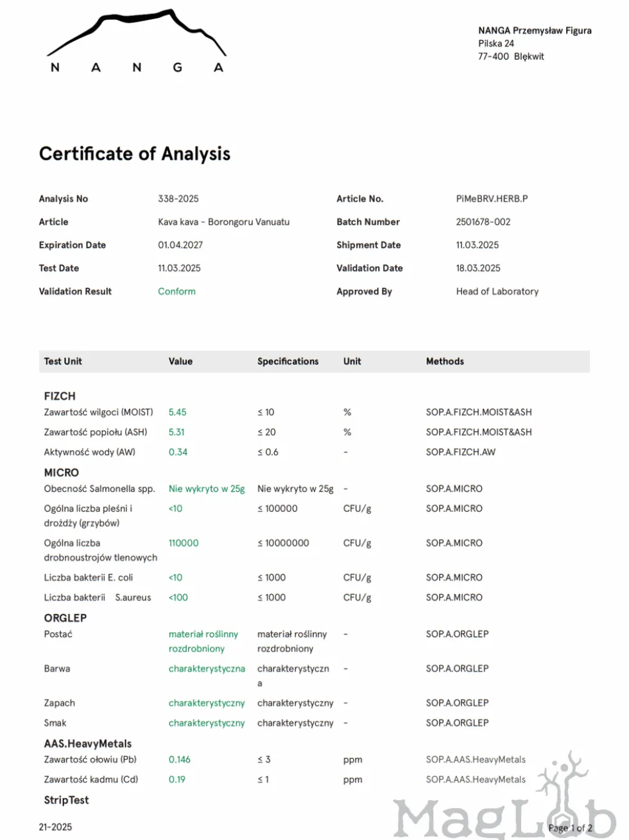This screenshot has height=840, width=629.
Task: Select article name 'Kava kava - Borongoru Vanuatu'
Action: [224, 222]
